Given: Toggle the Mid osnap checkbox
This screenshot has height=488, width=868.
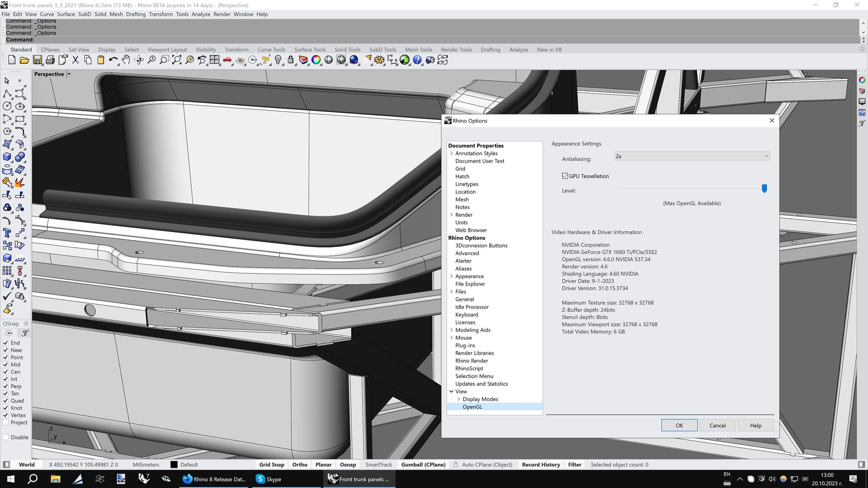Looking at the screenshot, I should point(6,365).
